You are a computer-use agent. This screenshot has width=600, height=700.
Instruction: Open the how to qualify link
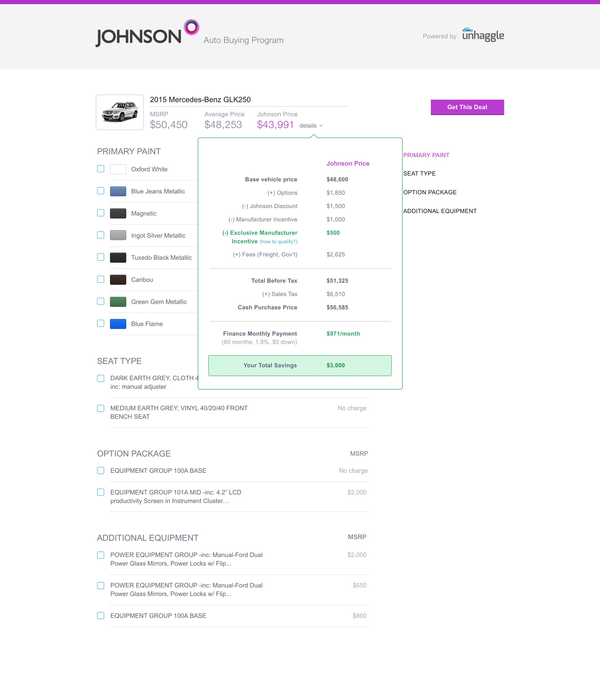[278, 242]
